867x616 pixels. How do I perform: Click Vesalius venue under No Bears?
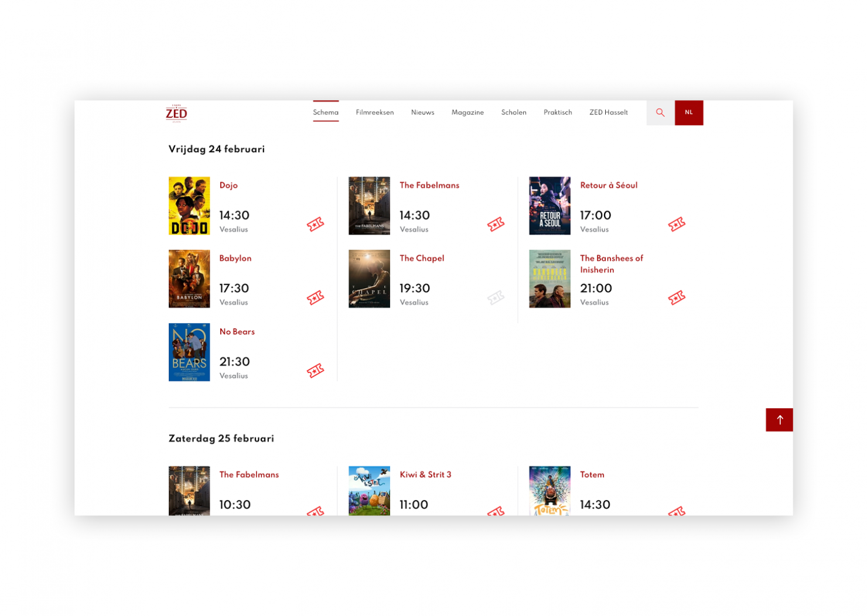point(234,376)
